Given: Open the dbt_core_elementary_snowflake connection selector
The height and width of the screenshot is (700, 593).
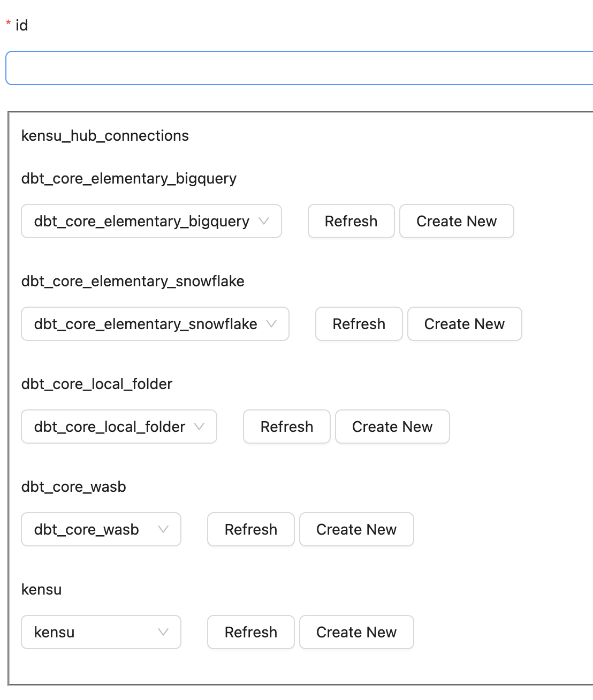Looking at the screenshot, I should click(x=145, y=324).
